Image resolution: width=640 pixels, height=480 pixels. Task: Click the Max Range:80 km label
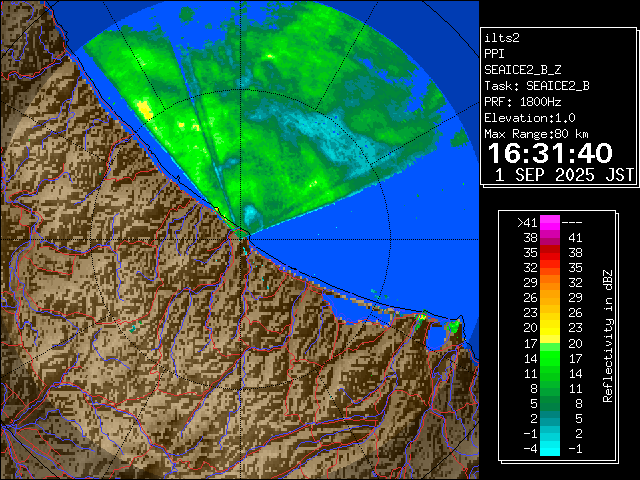tap(537, 133)
